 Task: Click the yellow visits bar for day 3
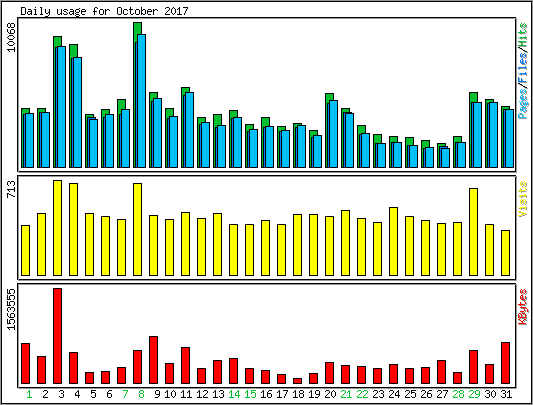57,228
